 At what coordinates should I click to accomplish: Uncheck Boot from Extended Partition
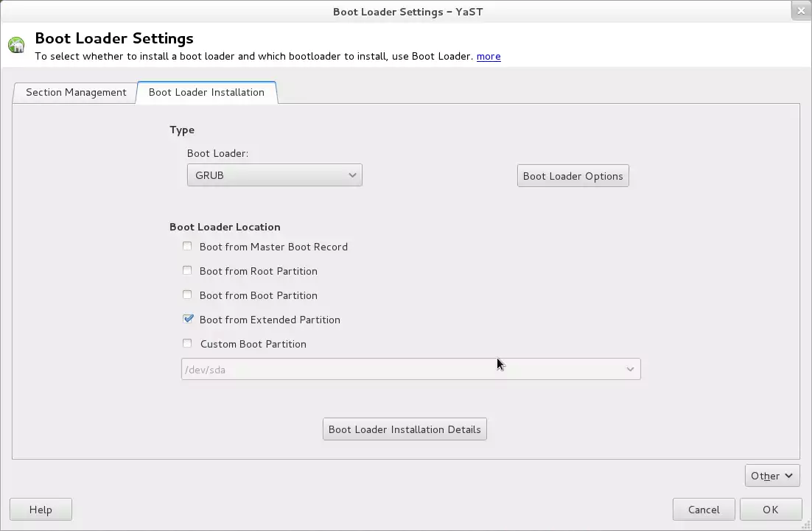[188, 320]
